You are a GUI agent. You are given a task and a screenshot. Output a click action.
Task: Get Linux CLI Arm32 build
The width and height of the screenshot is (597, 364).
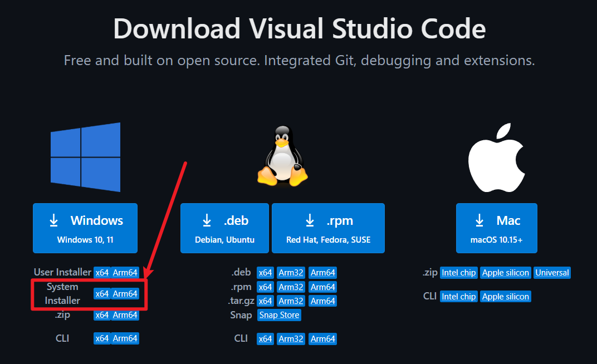pyautogui.click(x=291, y=338)
